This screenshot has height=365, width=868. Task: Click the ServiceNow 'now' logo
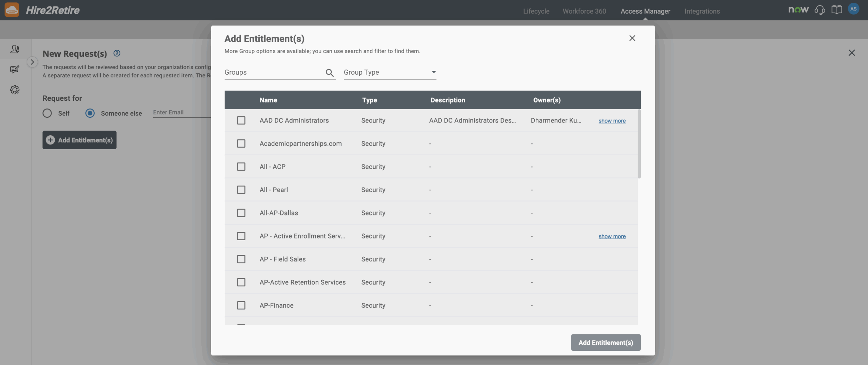798,9
